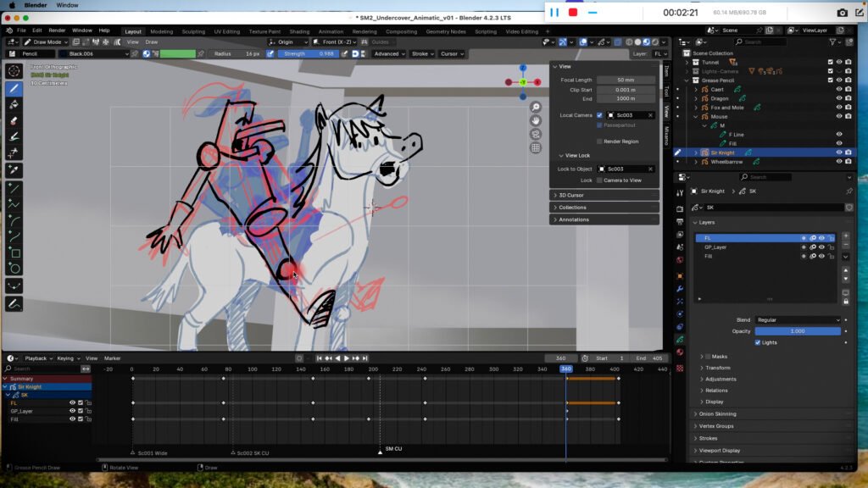The image size is (868, 488).
Task: Click the pan hand viewport icon
Action: (536, 120)
